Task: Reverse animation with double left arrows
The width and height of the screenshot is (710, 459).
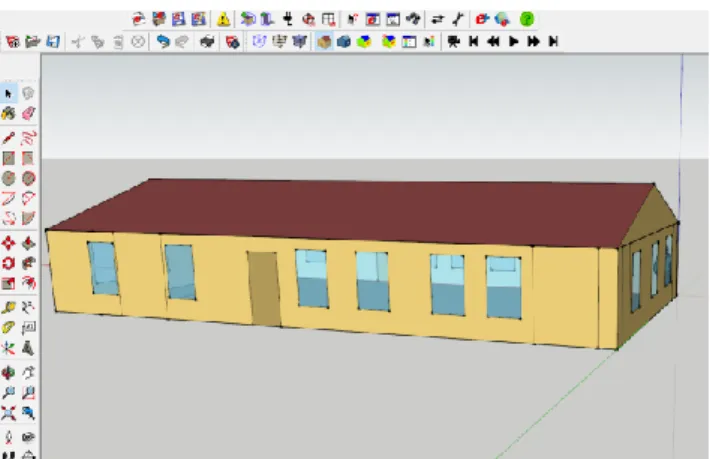Action: (493, 42)
